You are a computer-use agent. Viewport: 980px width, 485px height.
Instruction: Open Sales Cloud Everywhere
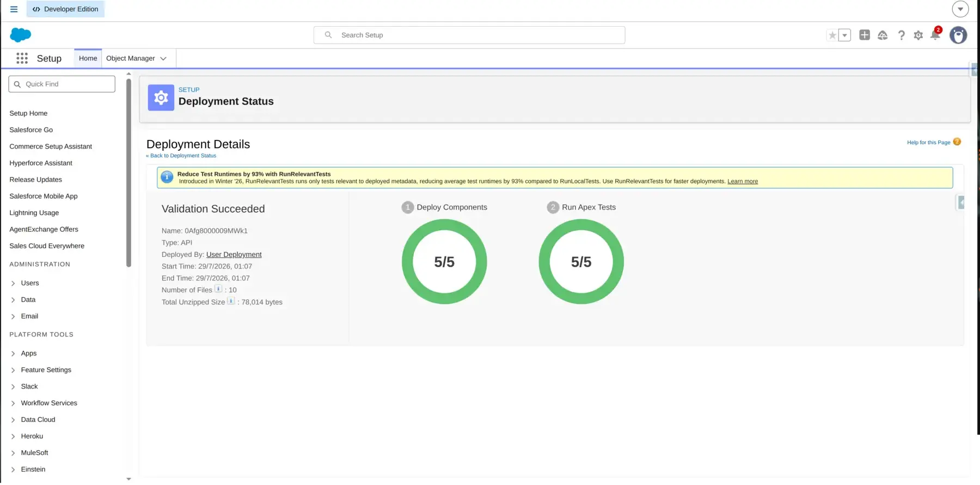click(47, 246)
